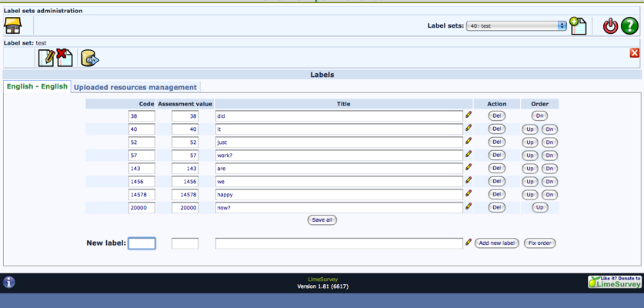The width and height of the screenshot is (644, 308).
Task: Click the export label set icon
Action: 90,58
